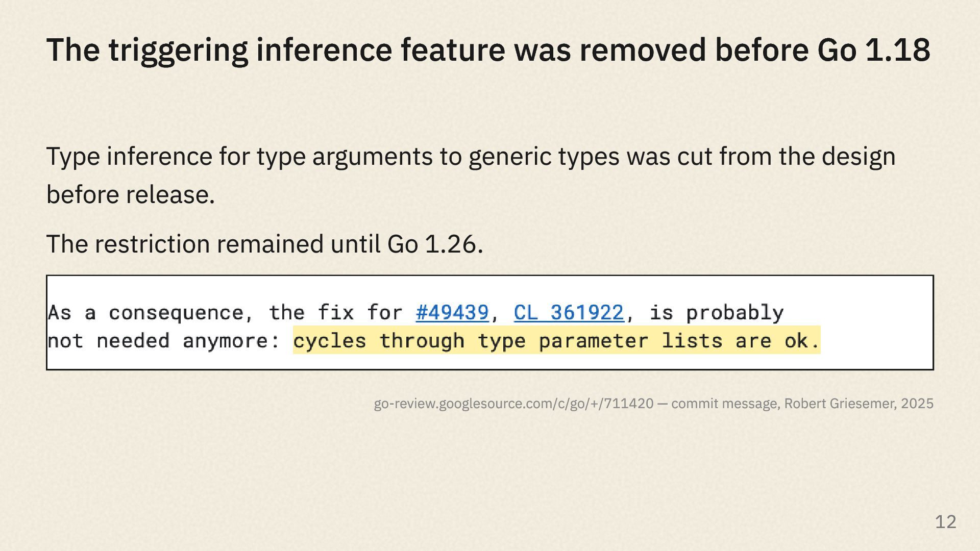Viewport: 980px width, 551px height.
Task: Click the go-review.googlesource.com citation URL
Action: click(x=513, y=404)
